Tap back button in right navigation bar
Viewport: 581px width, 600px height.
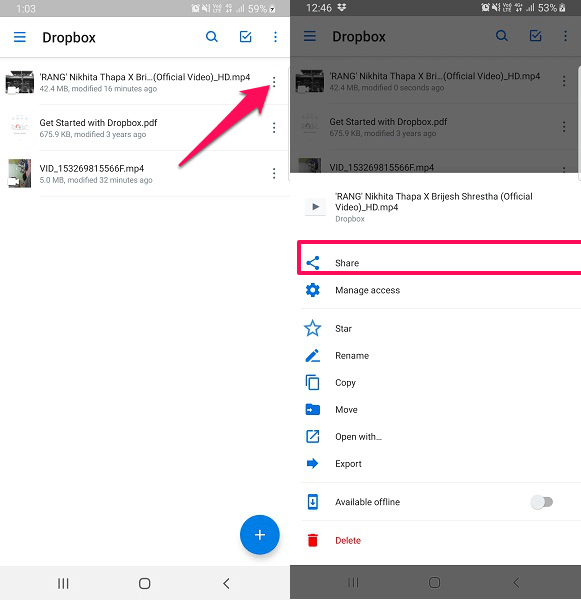pos(516,582)
